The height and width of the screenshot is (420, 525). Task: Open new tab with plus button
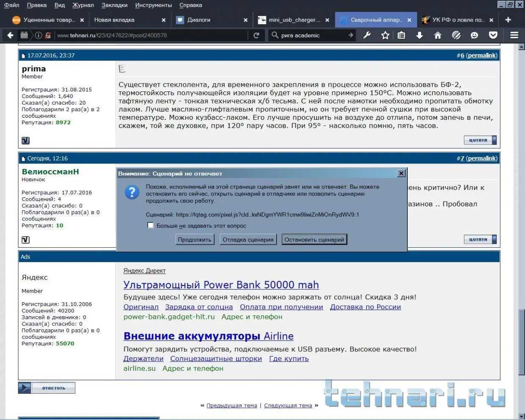[x=508, y=19]
